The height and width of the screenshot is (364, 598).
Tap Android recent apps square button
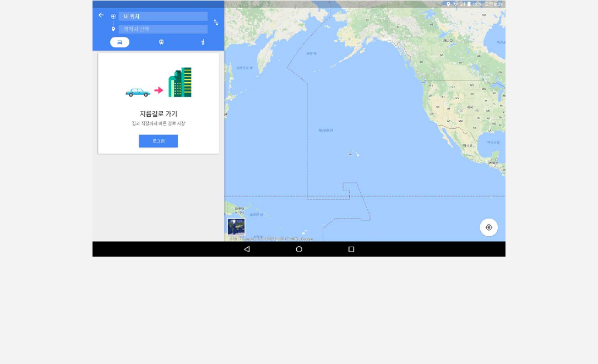point(351,249)
